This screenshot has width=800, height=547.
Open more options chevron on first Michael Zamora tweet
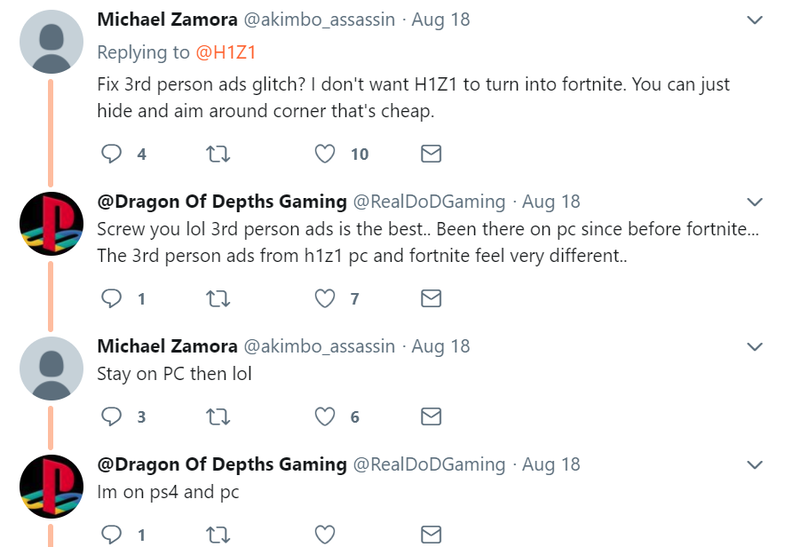click(x=755, y=20)
